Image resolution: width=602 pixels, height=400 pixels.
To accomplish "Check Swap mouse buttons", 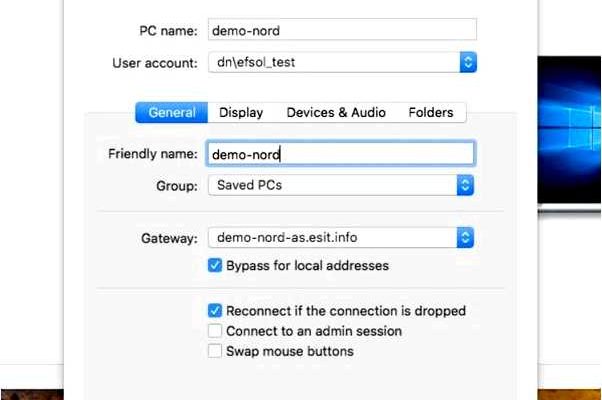I will pyautogui.click(x=215, y=351).
